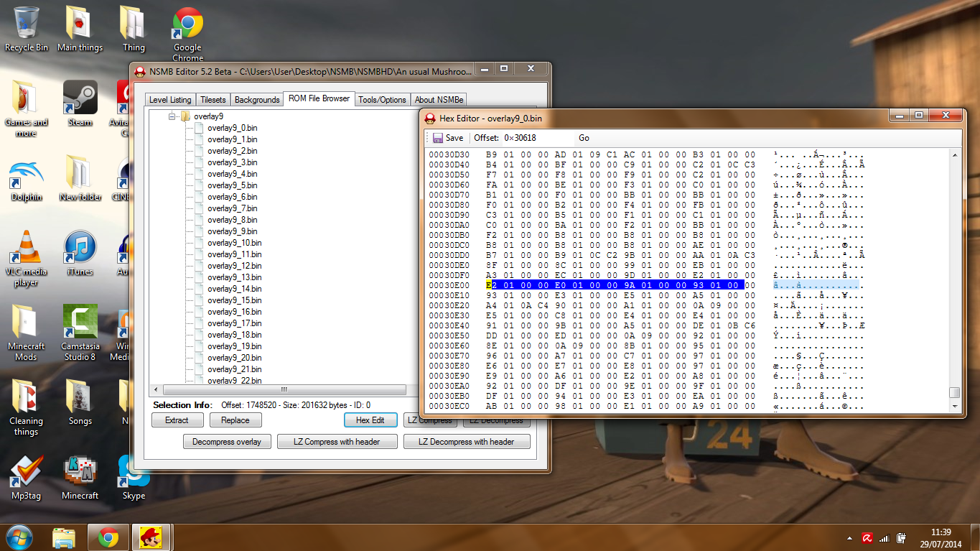
Task: Select overlay9_16.bin in file tree
Action: [234, 312]
